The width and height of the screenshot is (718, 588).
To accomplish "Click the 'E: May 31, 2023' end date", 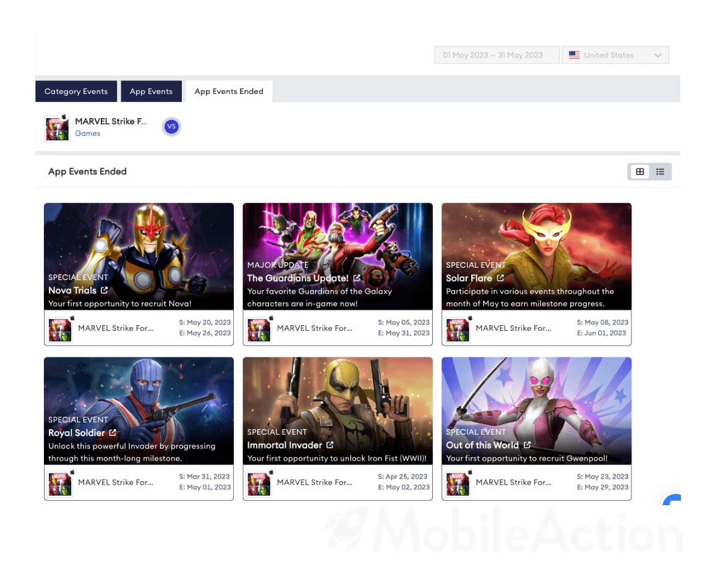I will 403,333.
